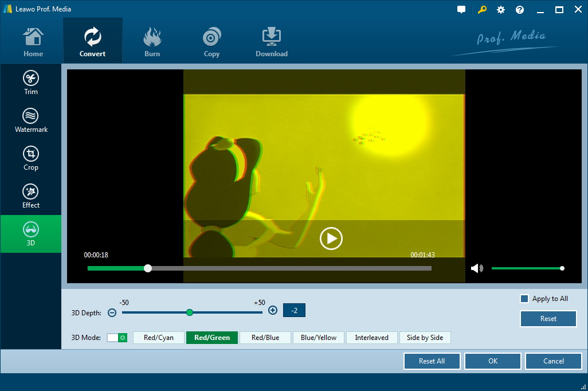Decrease 3D depth with minus button
588x391 pixels.
(x=112, y=312)
